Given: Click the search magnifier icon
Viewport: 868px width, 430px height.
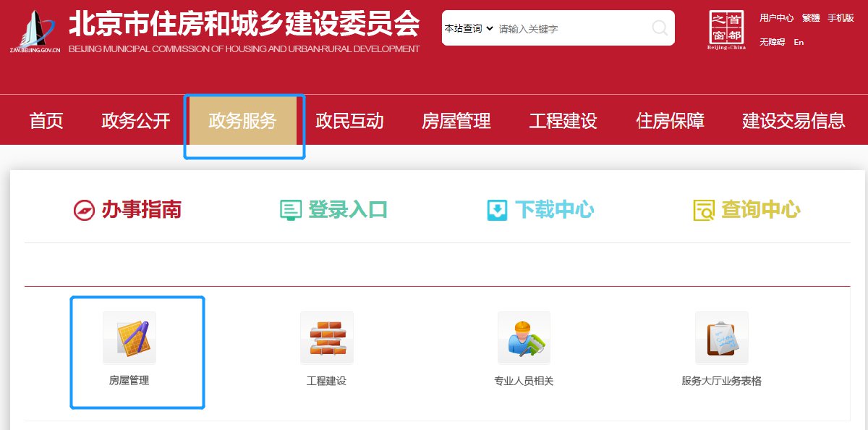Looking at the screenshot, I should coord(660,28).
